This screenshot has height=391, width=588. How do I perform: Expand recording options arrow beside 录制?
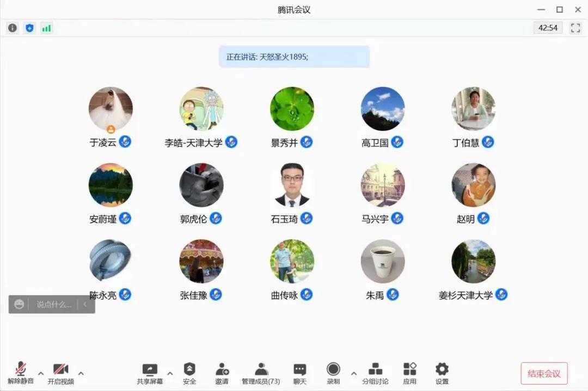354,373
